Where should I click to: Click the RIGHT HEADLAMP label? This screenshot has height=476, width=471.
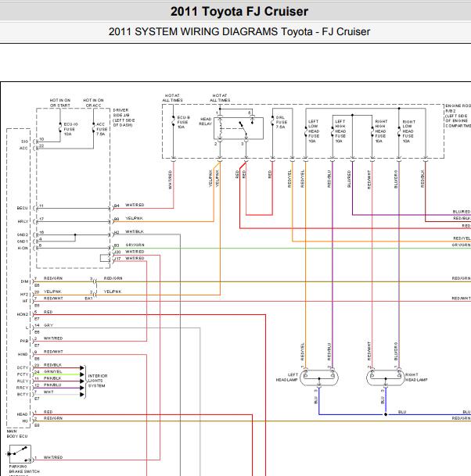click(x=416, y=378)
